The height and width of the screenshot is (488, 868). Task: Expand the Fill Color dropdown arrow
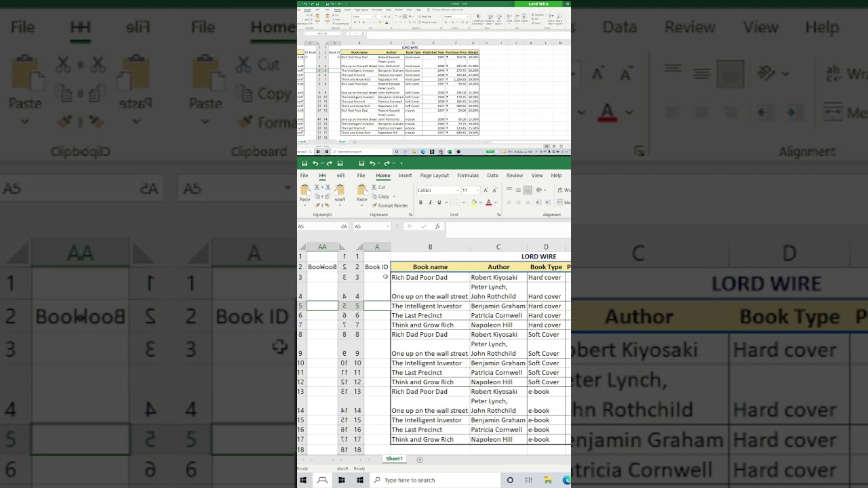[x=481, y=203]
